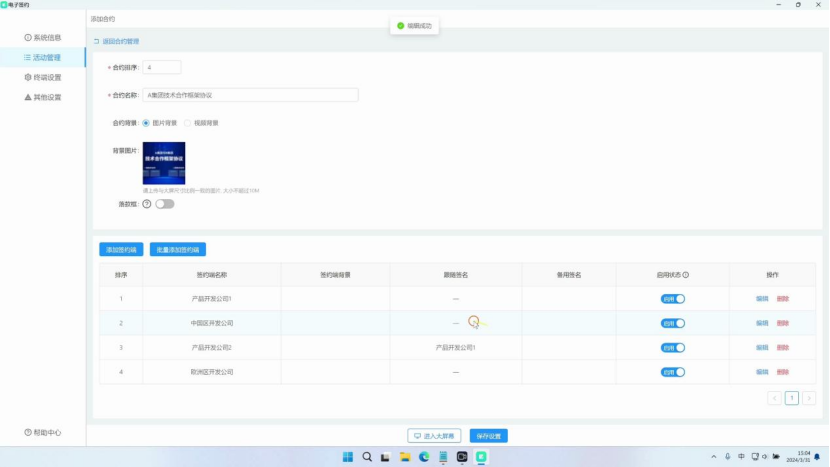Image resolution: width=830 pixels, height=467 pixels.
Task: Open 终端设置 in the sidebar
Action: click(46, 77)
